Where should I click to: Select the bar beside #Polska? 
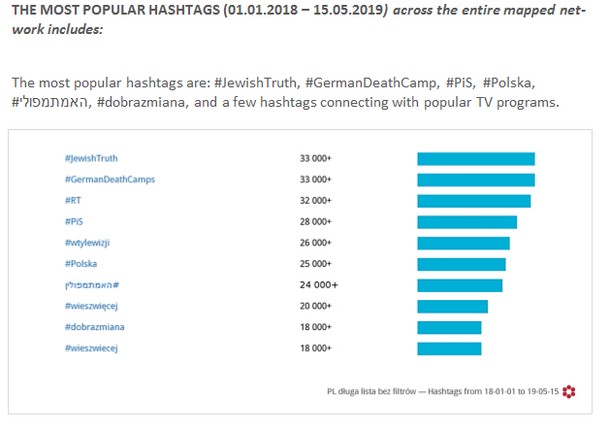pyautogui.click(x=461, y=264)
